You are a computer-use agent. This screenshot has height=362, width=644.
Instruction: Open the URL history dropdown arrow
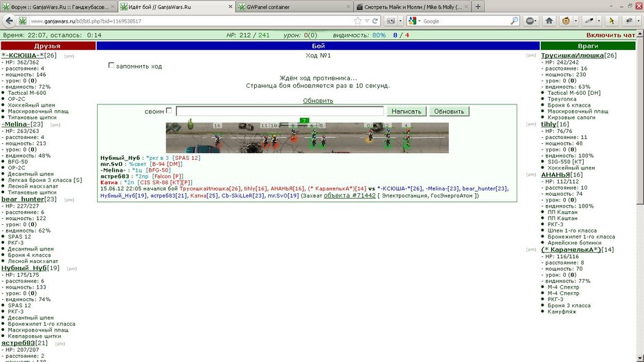[x=367, y=21]
